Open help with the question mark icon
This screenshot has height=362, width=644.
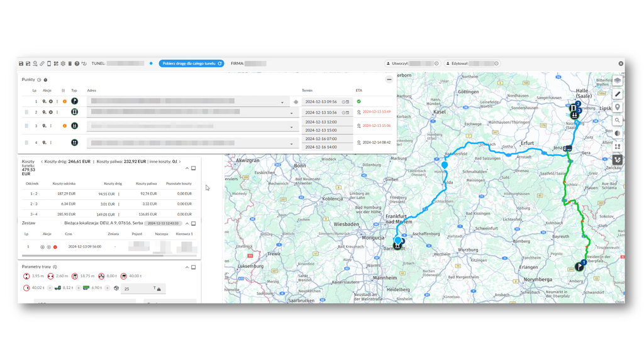click(77, 63)
